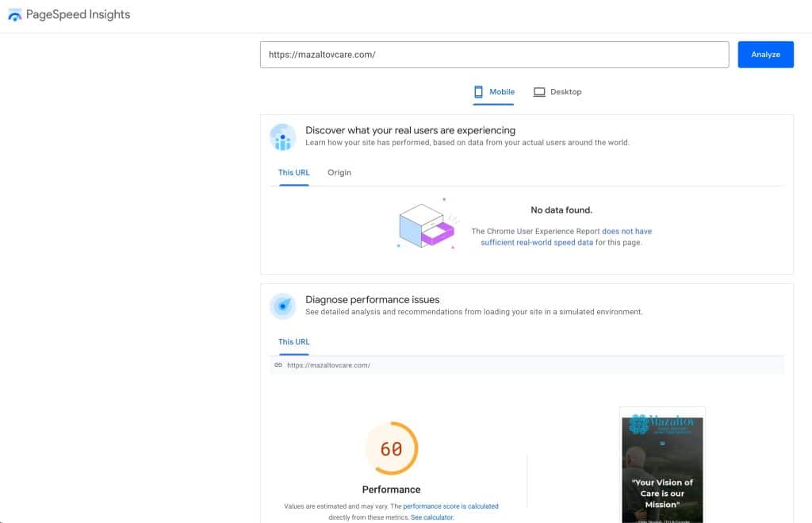Select This URL tab under Discover section
Viewport: 812px width, 523px height.
(x=293, y=172)
